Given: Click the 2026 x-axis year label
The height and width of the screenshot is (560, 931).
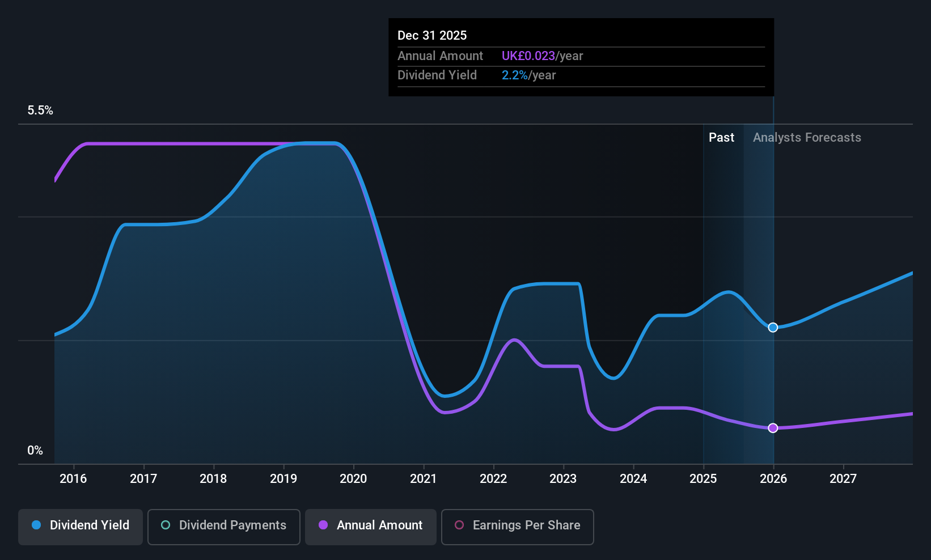Looking at the screenshot, I should coord(773,479).
